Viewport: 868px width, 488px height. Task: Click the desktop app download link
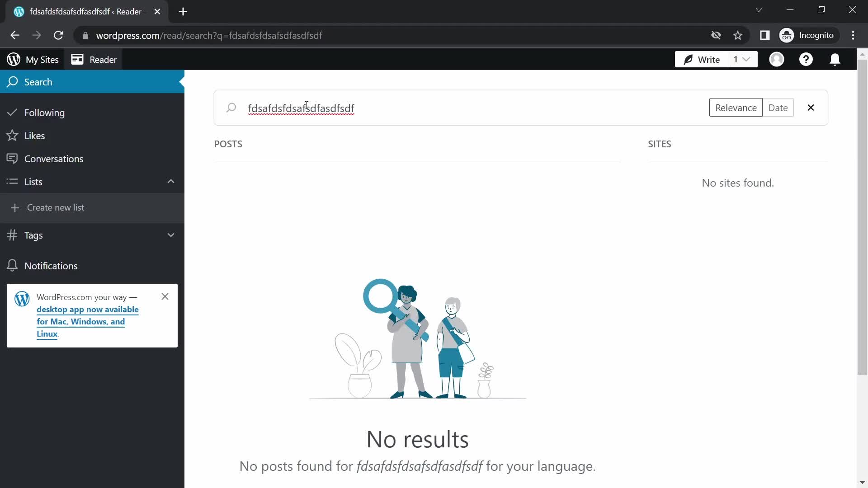coord(88,321)
